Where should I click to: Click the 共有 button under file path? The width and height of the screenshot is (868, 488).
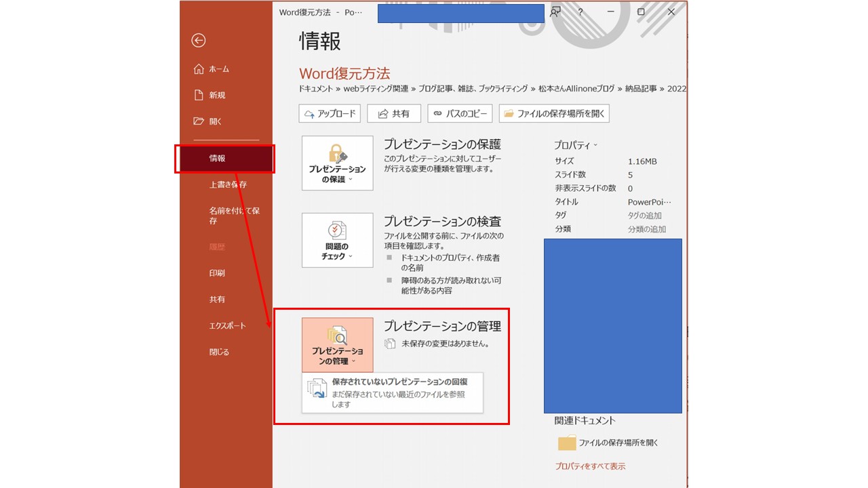pyautogui.click(x=394, y=113)
